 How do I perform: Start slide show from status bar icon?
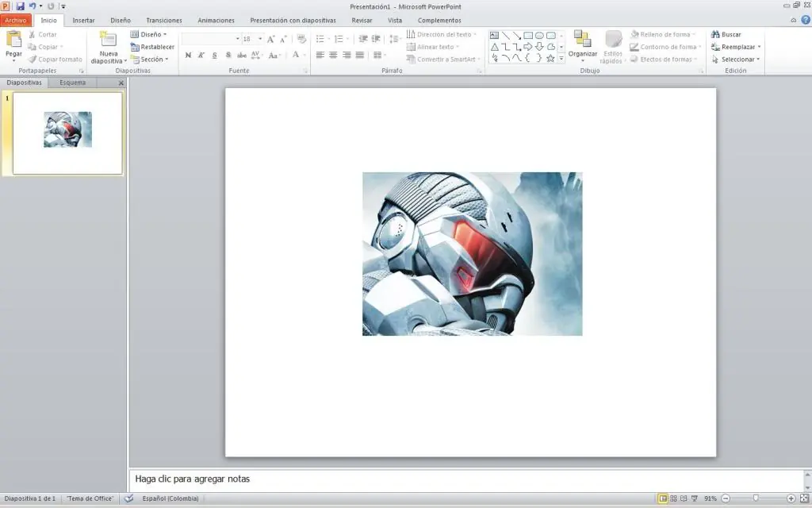695,498
